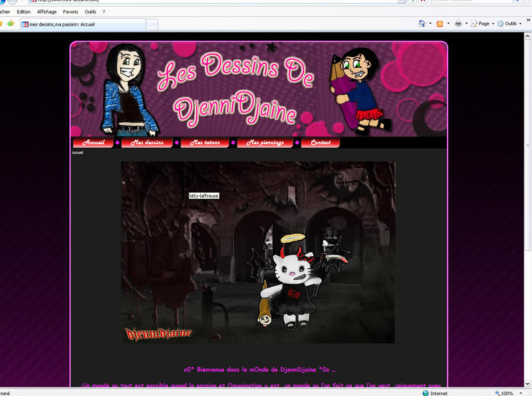Click the Contact navigation button

point(321,143)
